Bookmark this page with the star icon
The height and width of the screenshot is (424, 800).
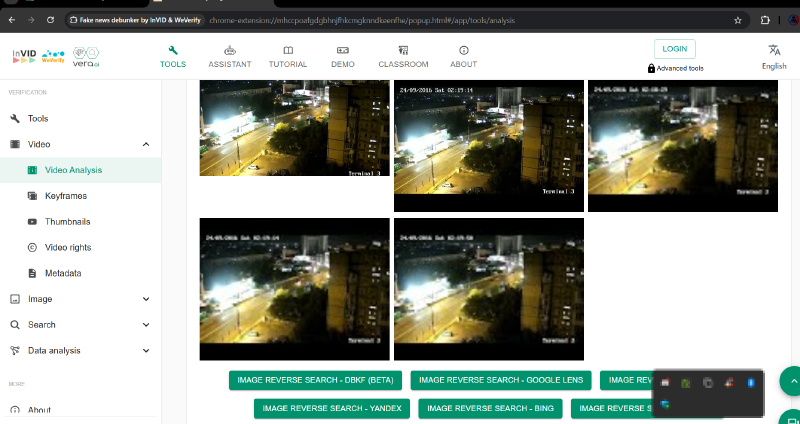click(738, 20)
